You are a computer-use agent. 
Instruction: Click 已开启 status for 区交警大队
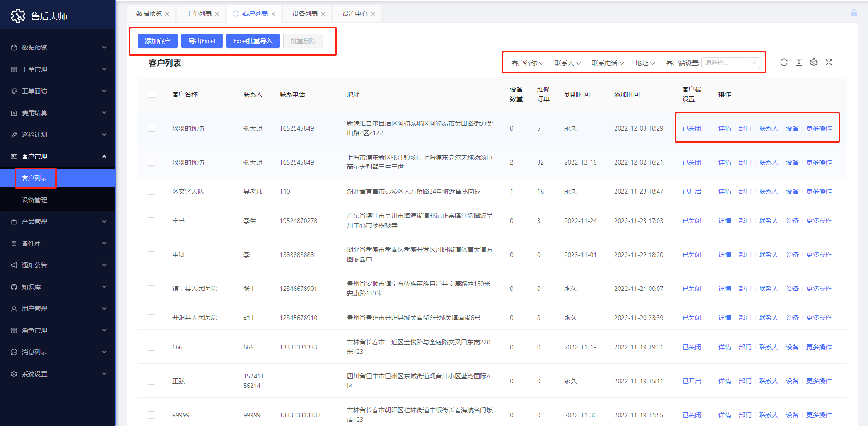coord(691,191)
